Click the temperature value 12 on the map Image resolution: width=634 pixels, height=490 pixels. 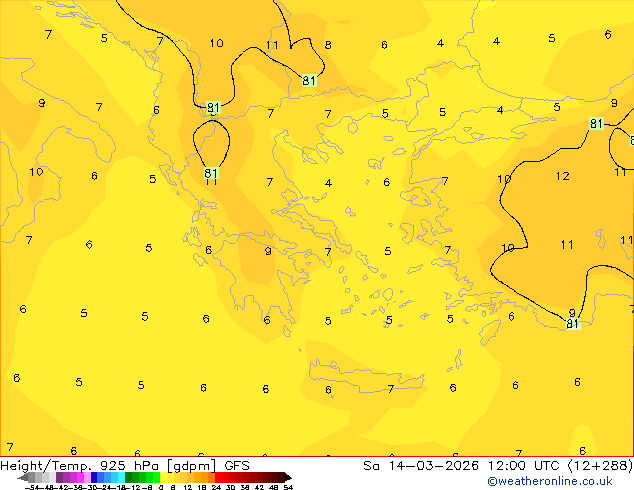point(562,176)
